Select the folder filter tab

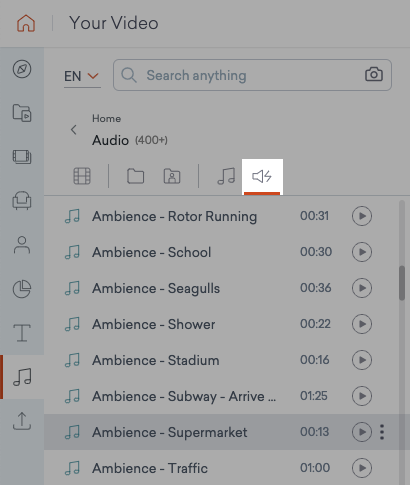(x=136, y=176)
